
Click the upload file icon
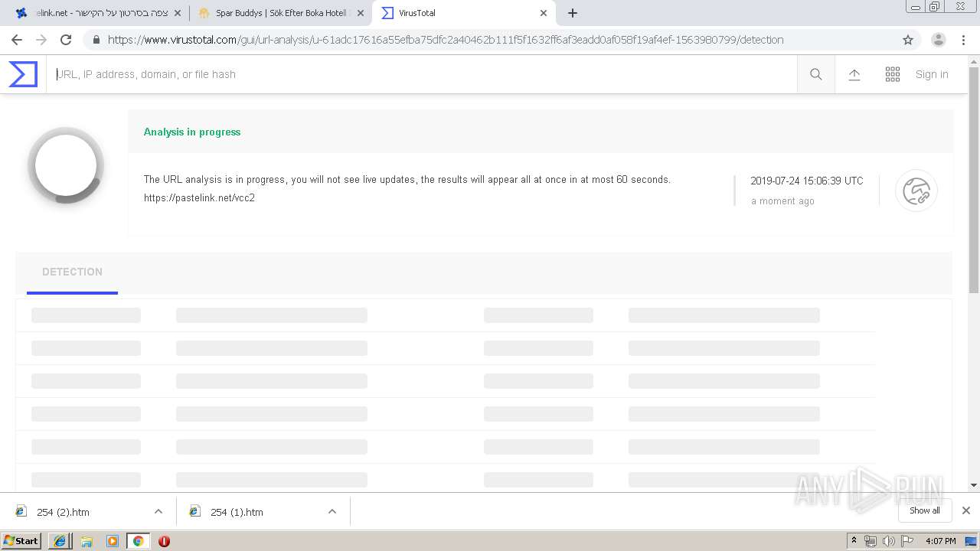[x=854, y=74]
